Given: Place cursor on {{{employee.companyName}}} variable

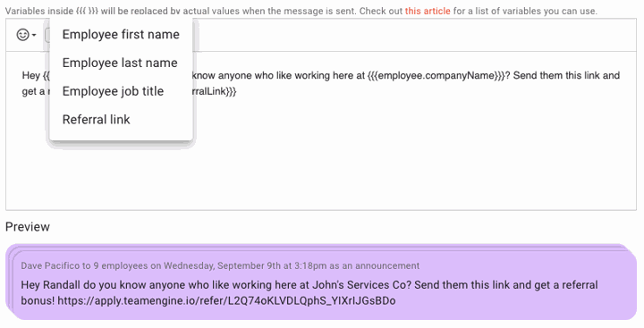Looking at the screenshot, I should pos(436,76).
